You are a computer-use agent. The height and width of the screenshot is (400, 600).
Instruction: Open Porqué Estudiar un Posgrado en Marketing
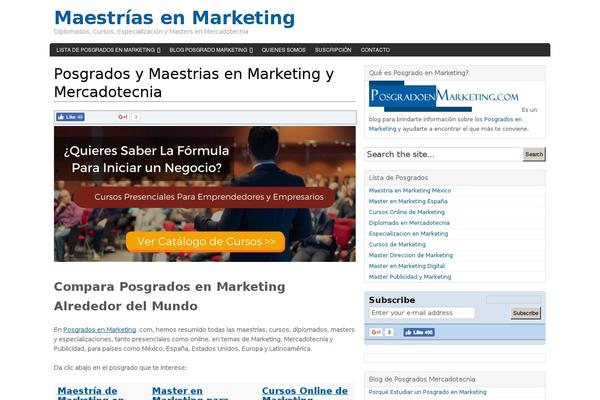pyautogui.click(x=427, y=392)
